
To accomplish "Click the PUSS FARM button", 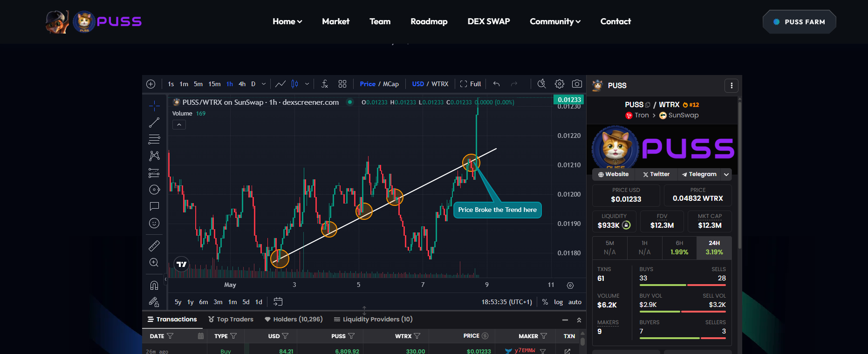I will coord(799,22).
